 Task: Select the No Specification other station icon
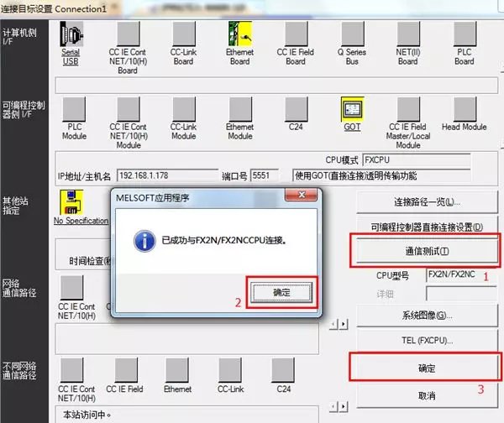(x=72, y=202)
